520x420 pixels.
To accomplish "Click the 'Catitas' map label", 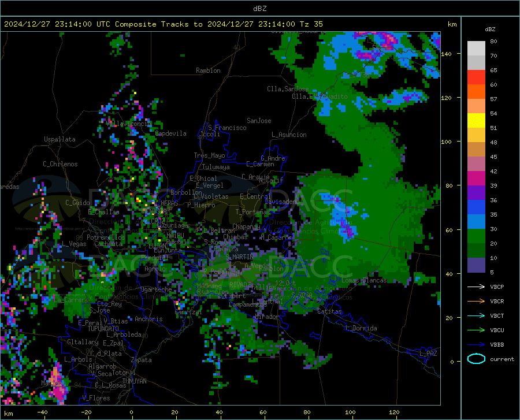I will pyautogui.click(x=329, y=311).
